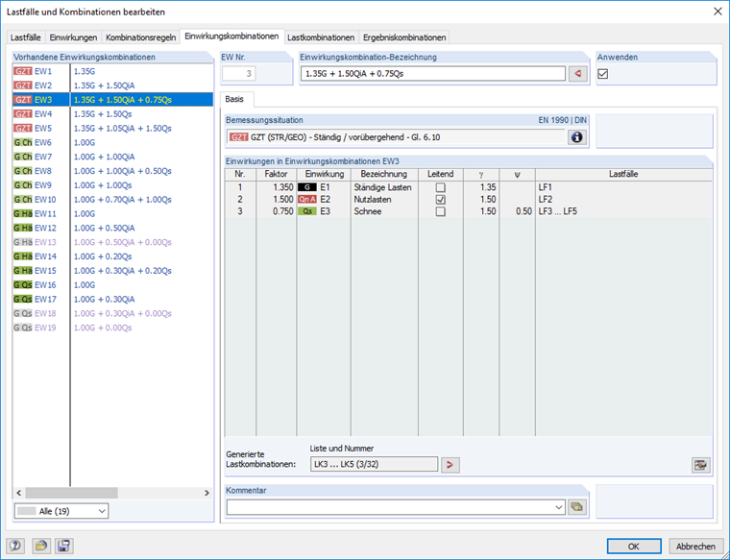Click the left list scroll left arrow
This screenshot has height=560, width=730.
coord(19,493)
